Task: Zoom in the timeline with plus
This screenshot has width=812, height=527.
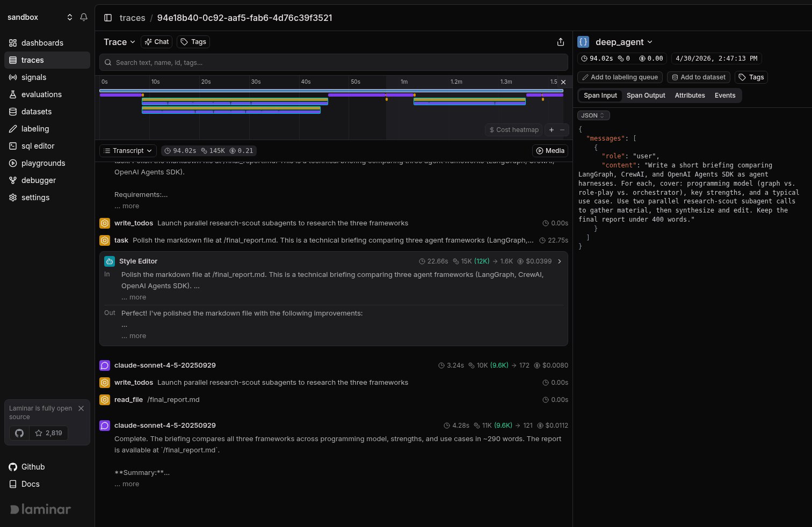Action: click(551, 130)
